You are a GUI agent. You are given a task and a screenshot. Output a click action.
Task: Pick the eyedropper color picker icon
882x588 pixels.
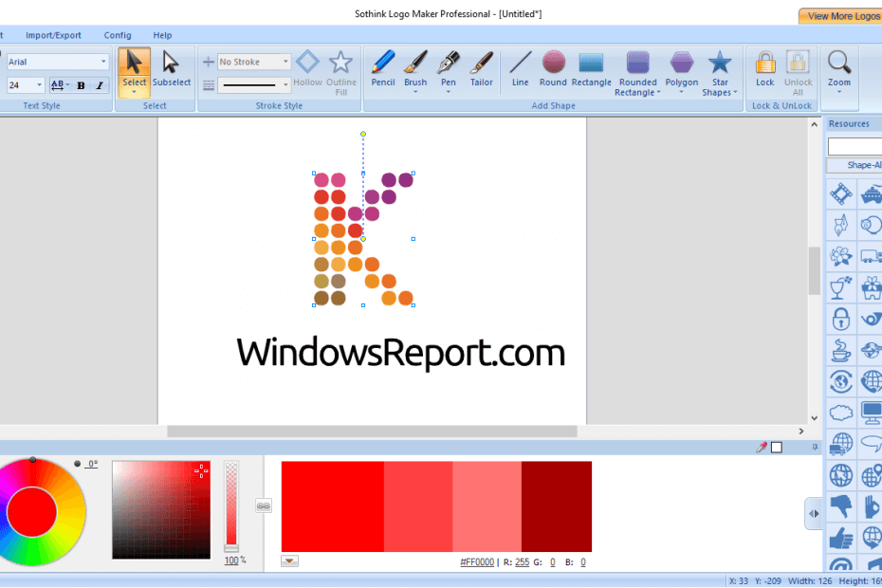click(762, 448)
